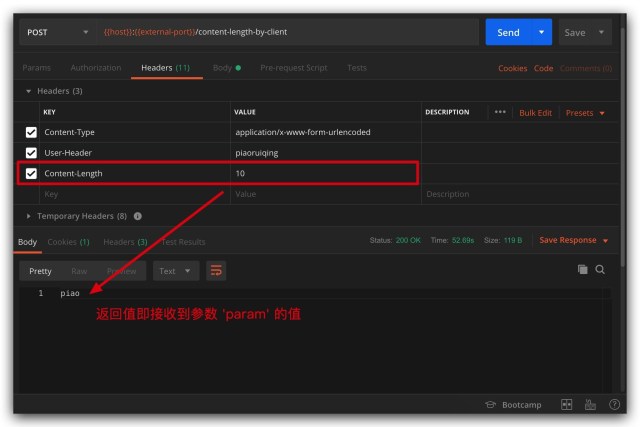Toggle the word wrap icon
This screenshot has width=640, height=427.
pos(216,271)
